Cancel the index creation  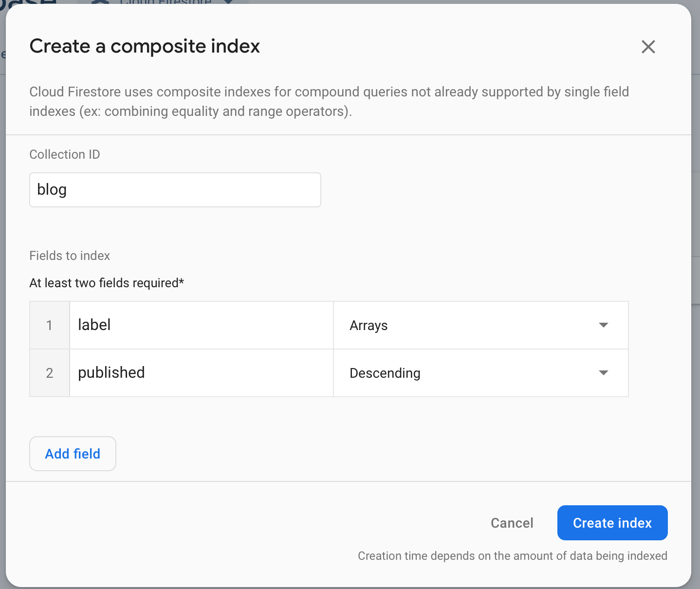512,523
